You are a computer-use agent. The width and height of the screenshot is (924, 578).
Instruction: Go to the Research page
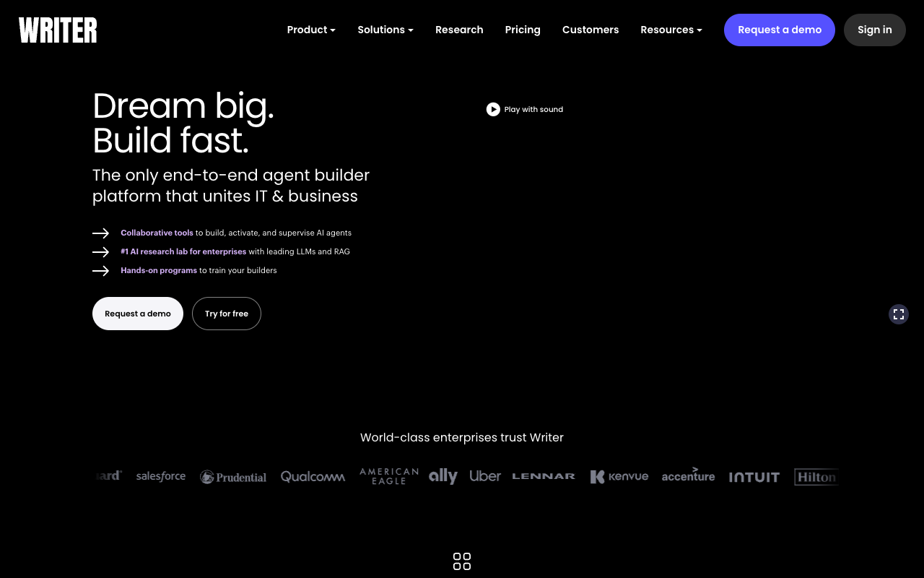tap(459, 30)
